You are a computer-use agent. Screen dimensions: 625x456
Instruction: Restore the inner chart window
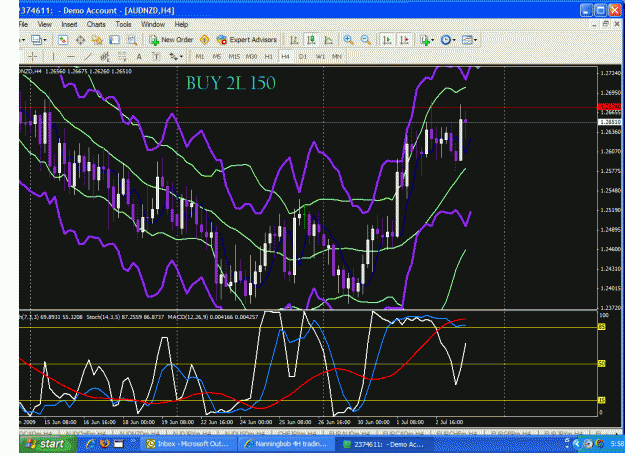(606, 24)
